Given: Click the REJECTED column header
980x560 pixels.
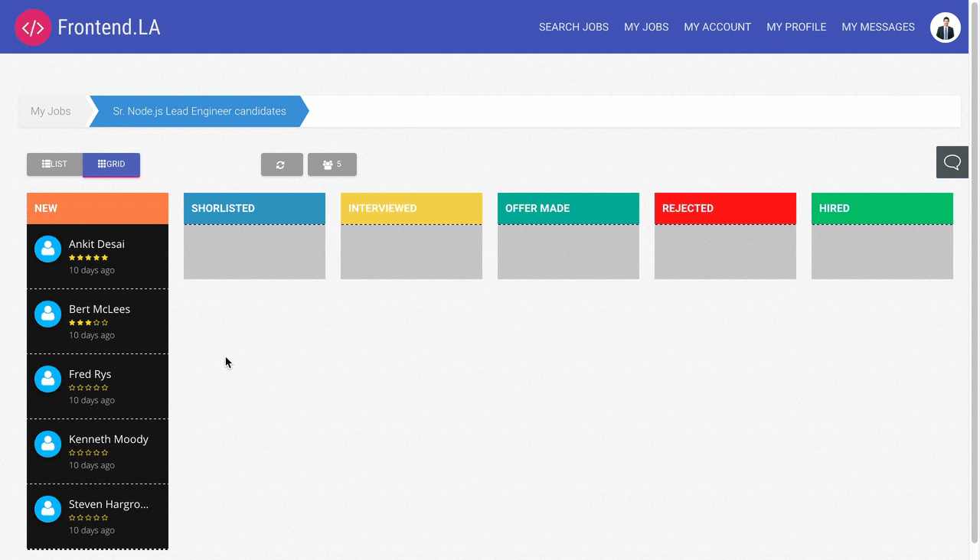Looking at the screenshot, I should pyautogui.click(x=725, y=208).
